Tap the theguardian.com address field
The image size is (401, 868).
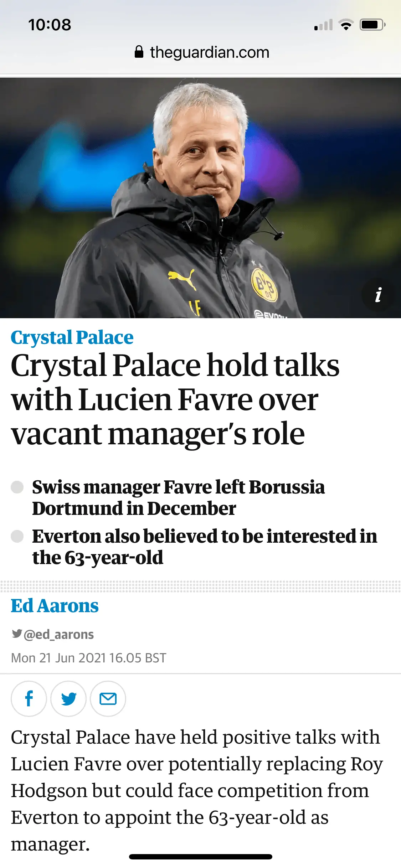209,52
